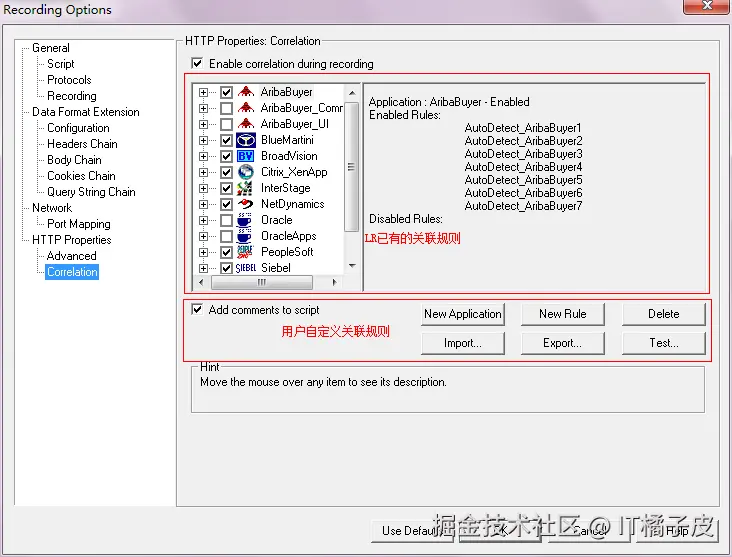
Task: Click the AribaBuyer_UI red icon
Action: click(246, 124)
